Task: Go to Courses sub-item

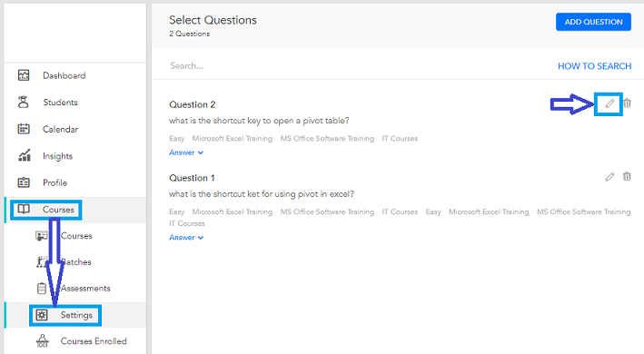Action: [x=76, y=236]
